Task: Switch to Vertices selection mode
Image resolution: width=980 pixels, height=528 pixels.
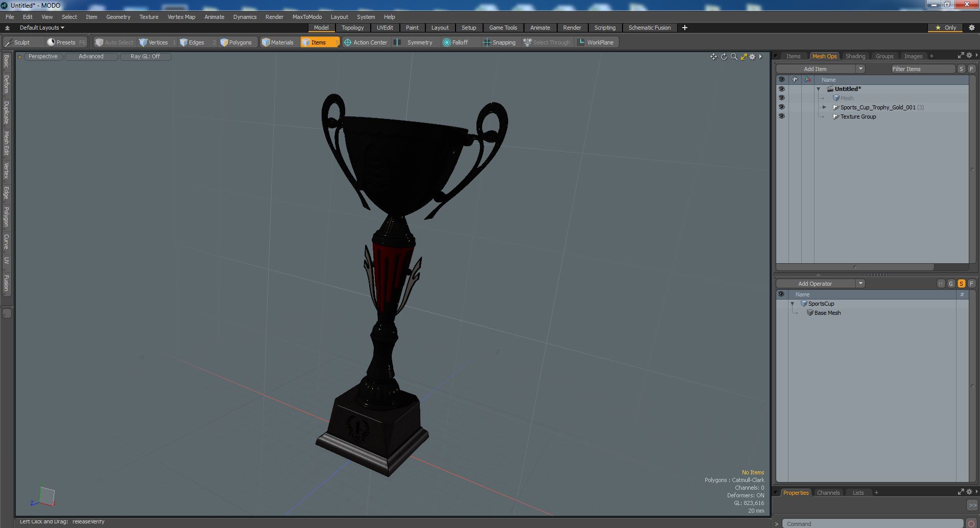Action: pos(157,42)
